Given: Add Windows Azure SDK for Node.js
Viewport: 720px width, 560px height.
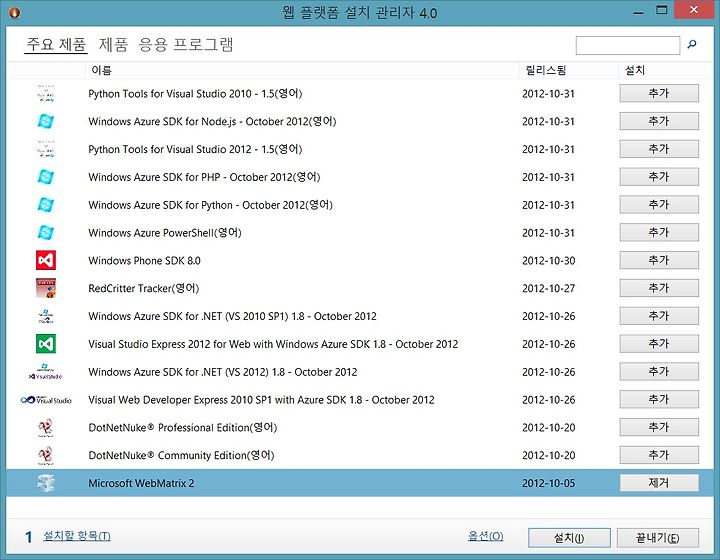Looking at the screenshot, I should (659, 121).
